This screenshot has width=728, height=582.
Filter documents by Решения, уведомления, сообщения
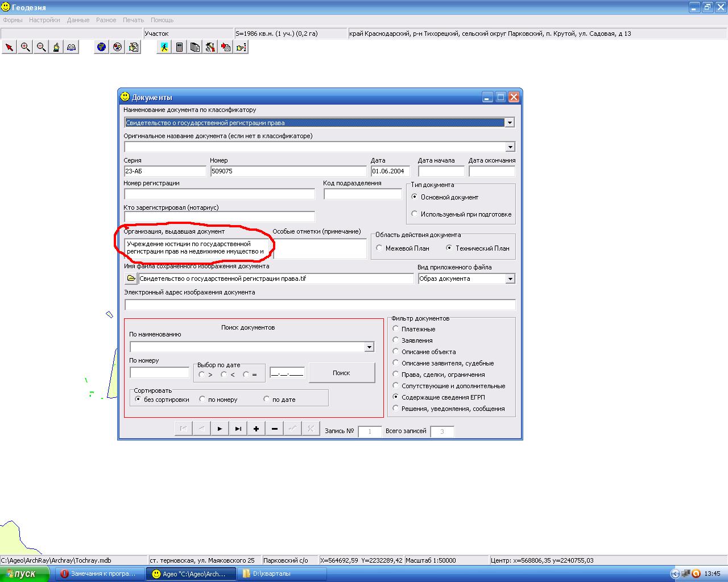pyautogui.click(x=396, y=408)
